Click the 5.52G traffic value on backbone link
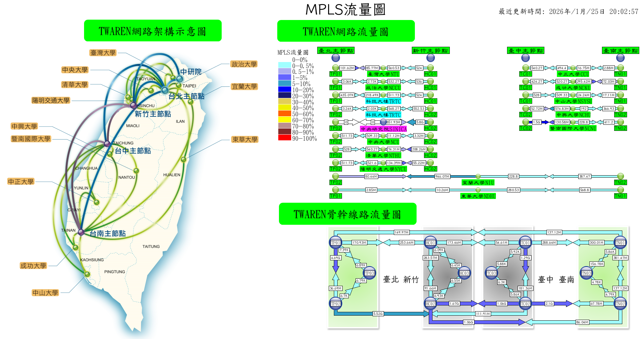Viewport: 644px width, 339px height. tap(378, 314)
